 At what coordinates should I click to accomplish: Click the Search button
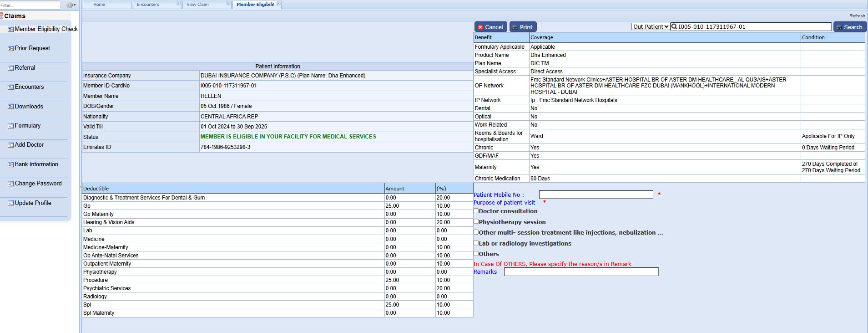pos(849,27)
